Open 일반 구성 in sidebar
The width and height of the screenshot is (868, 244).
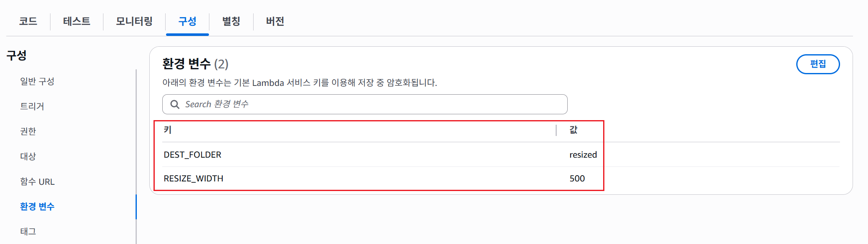(x=37, y=81)
